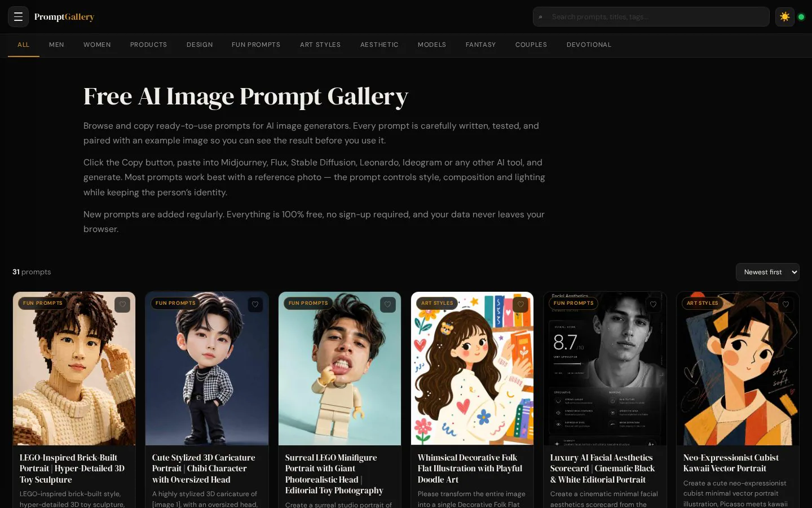Click the "31 prompts" count text

tap(32, 272)
